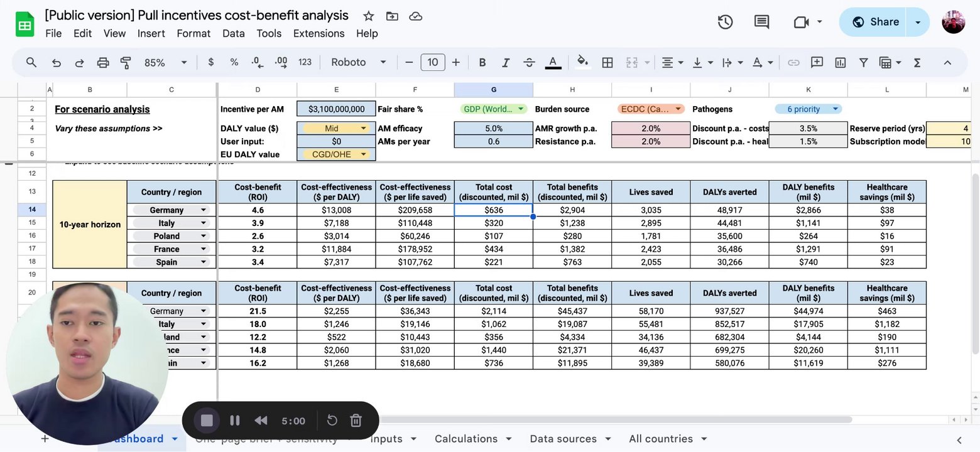
Task: Toggle italic formatting
Action: tap(506, 62)
